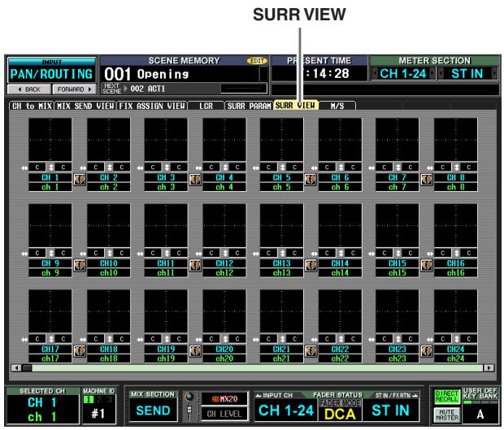This screenshot has height=430, width=504.
Task: Click the front-rear pan value box for CH 5
Action: point(295,167)
